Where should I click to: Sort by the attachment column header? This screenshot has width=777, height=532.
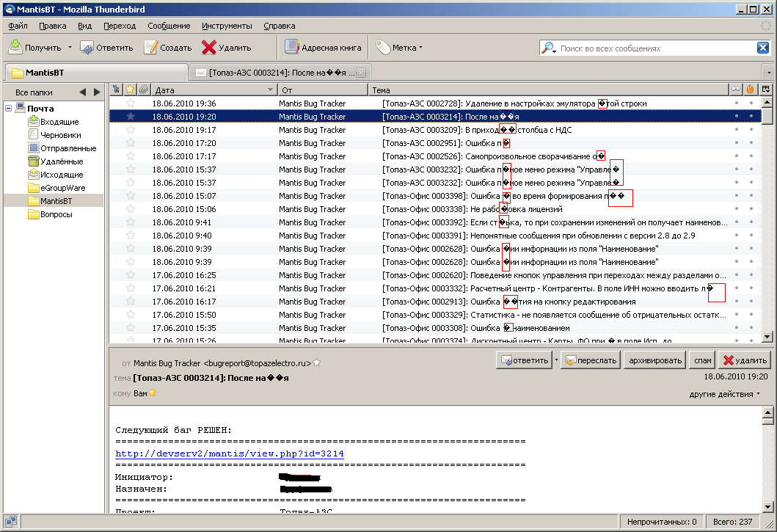pos(144,90)
